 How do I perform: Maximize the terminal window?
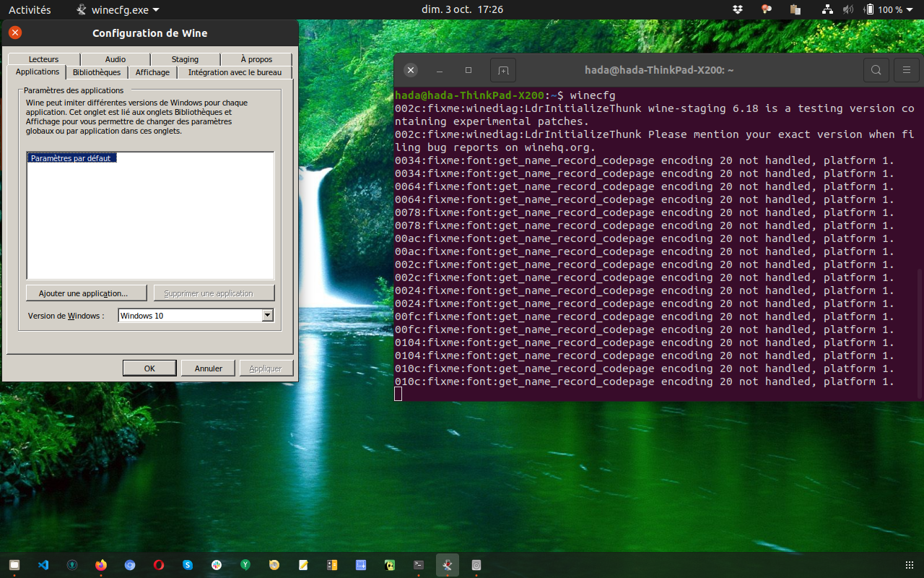point(468,70)
